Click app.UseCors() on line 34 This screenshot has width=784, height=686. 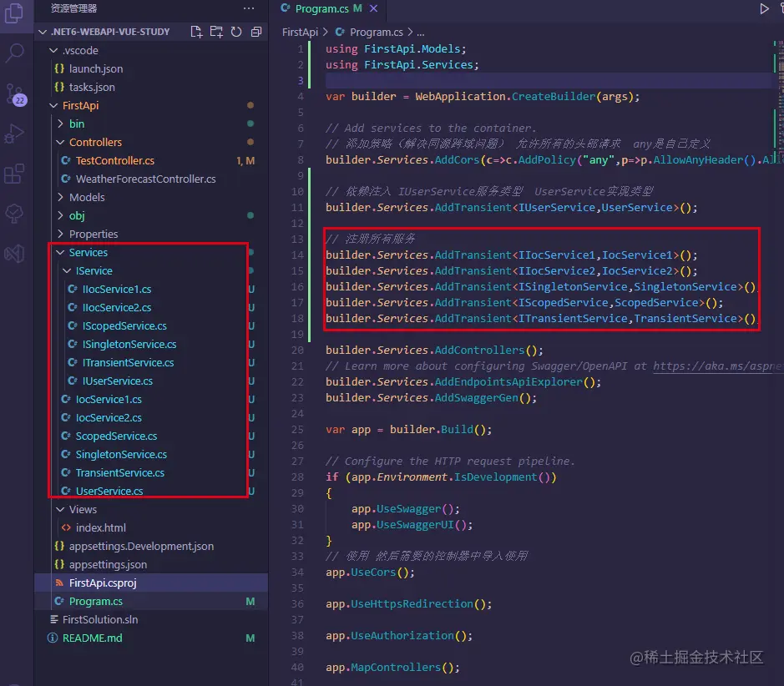(370, 572)
